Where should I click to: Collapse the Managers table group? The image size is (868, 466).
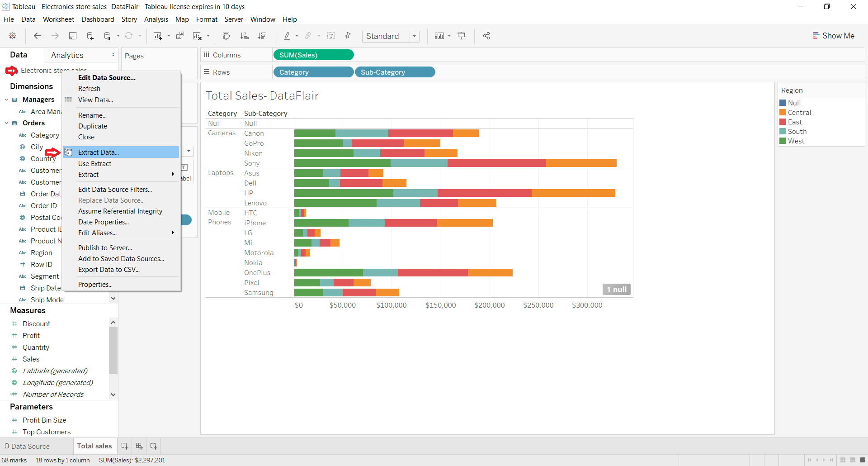[6, 100]
